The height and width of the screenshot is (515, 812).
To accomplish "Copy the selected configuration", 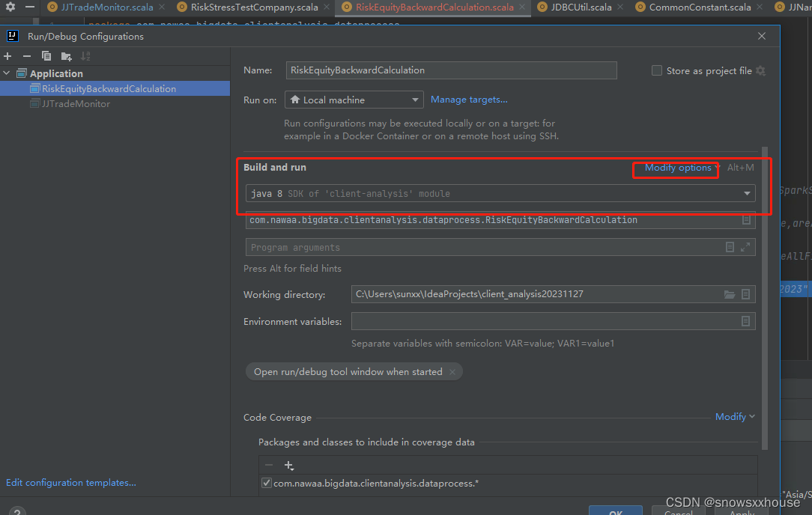I will (x=46, y=55).
